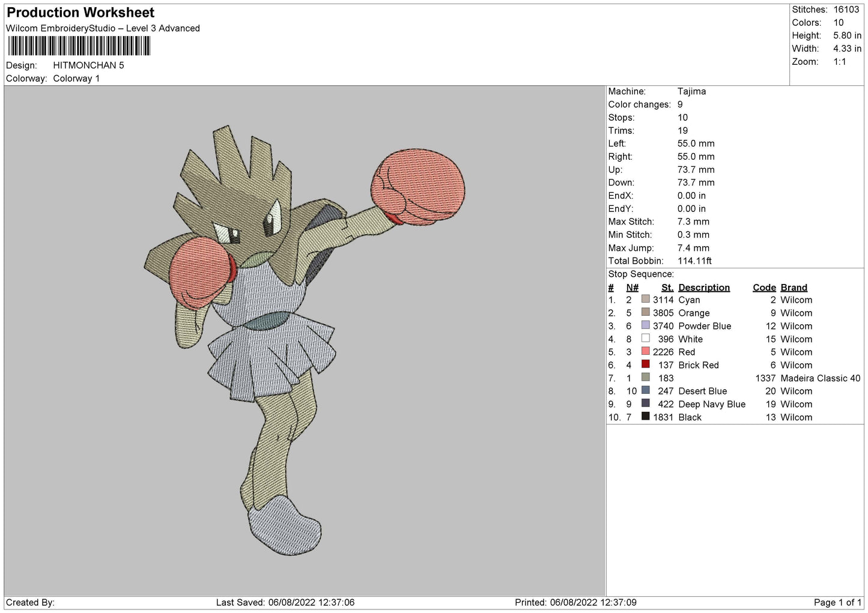Click the 'Created By:' footer label

coord(30,602)
